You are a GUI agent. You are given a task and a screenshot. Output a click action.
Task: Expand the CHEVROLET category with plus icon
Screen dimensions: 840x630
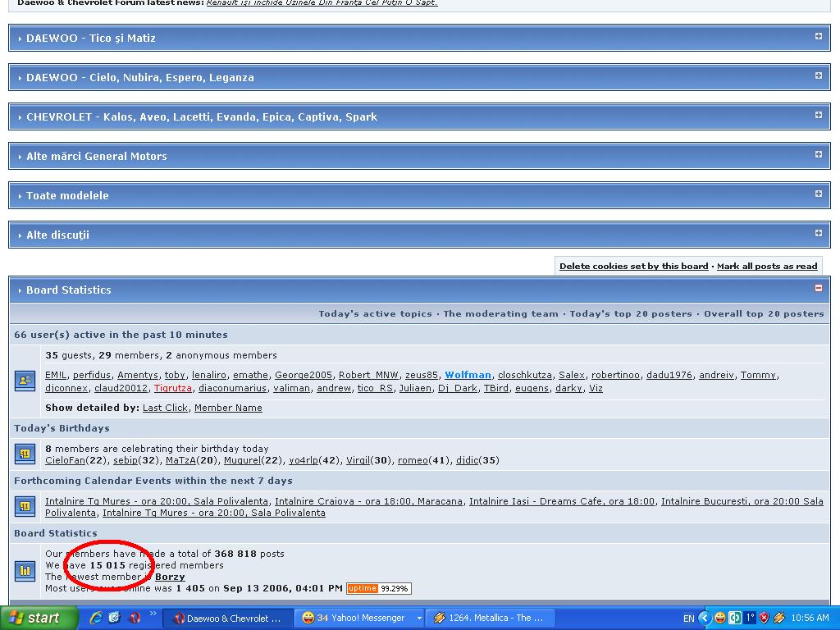point(818,115)
